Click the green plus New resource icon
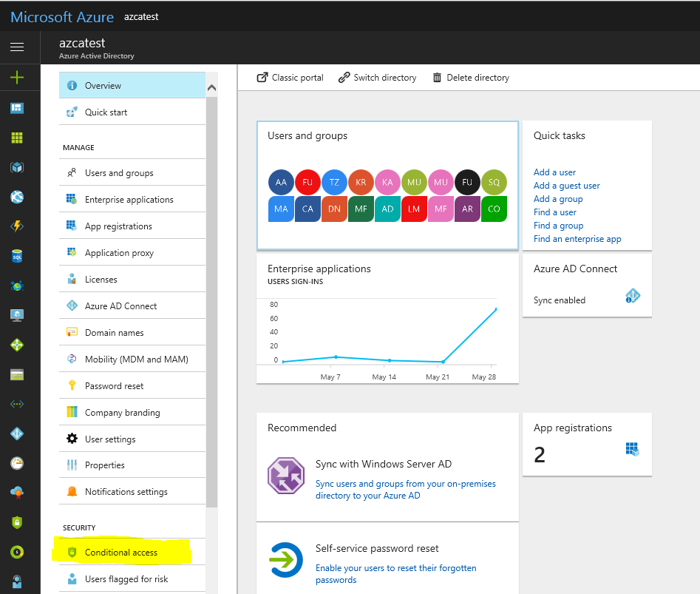Image resolution: width=700 pixels, height=594 pixels. pos(17,77)
